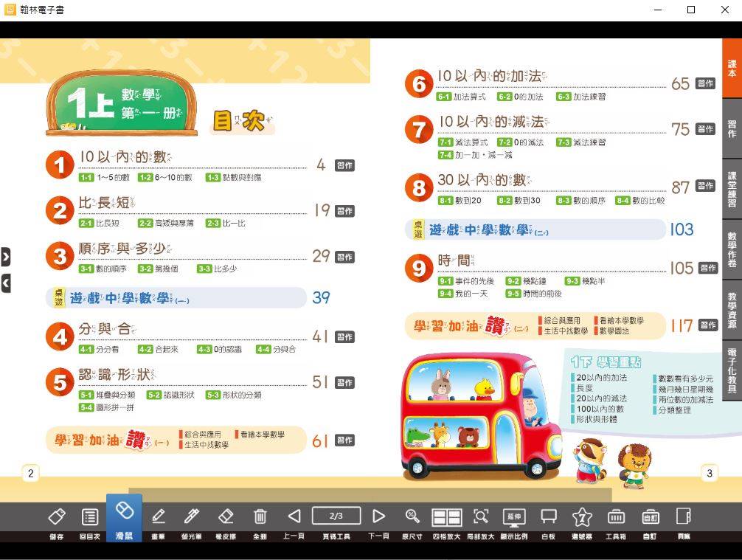The width and height of the screenshot is (742, 560).
Task: Open unit 4 circle icon 分與合
Action: point(60,336)
